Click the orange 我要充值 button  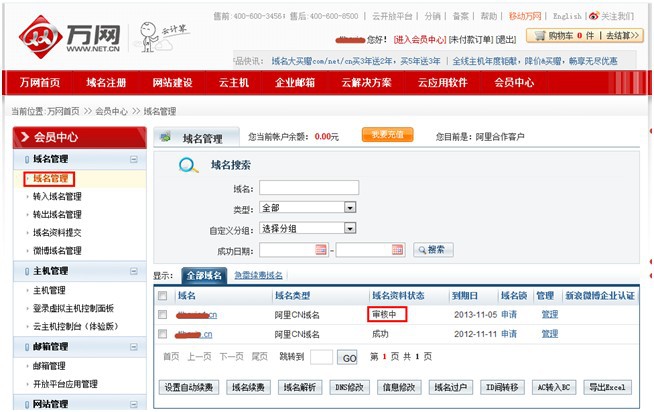387,135
